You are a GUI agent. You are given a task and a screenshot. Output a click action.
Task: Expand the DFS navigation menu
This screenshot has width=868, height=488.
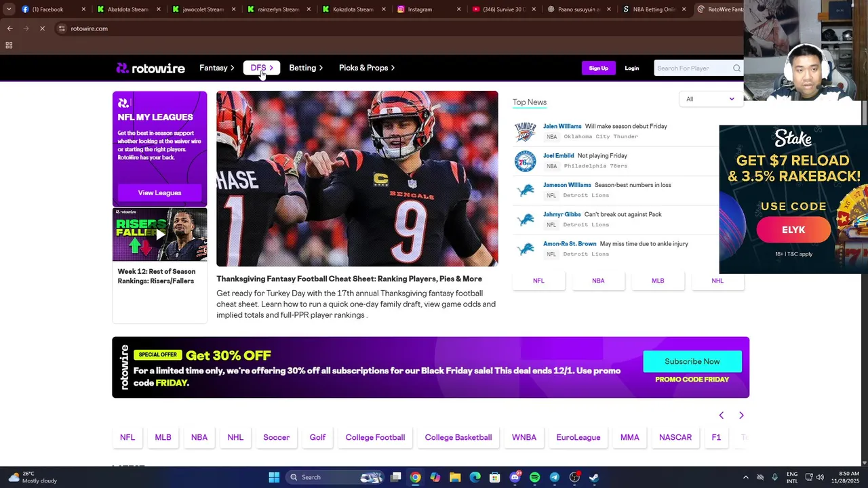coord(262,68)
